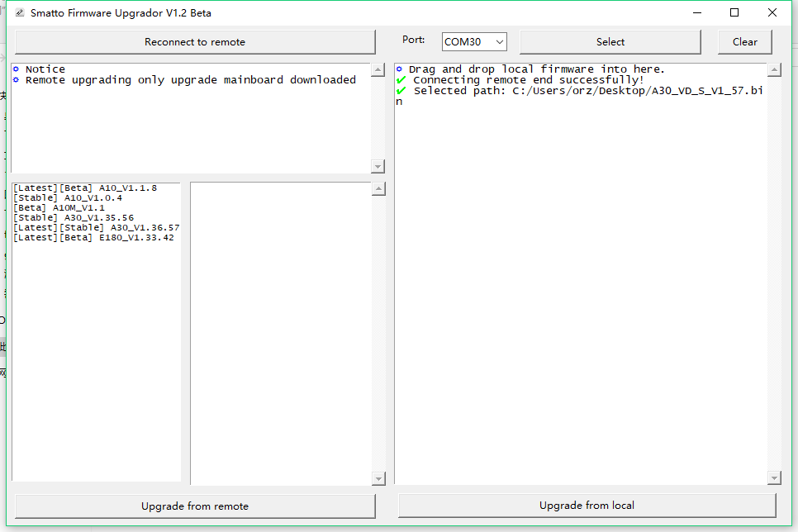Click the Smatto app icon in title bar
The height and width of the screenshot is (532, 798).
(20, 13)
